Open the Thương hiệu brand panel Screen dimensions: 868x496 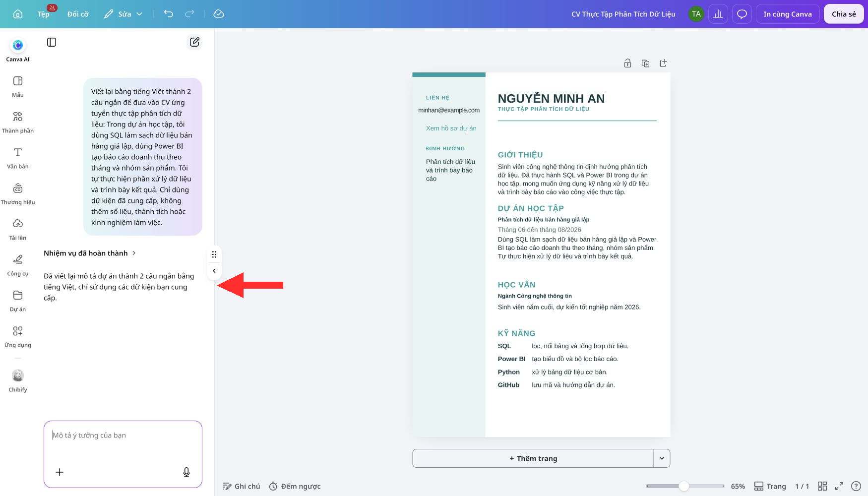coord(18,193)
